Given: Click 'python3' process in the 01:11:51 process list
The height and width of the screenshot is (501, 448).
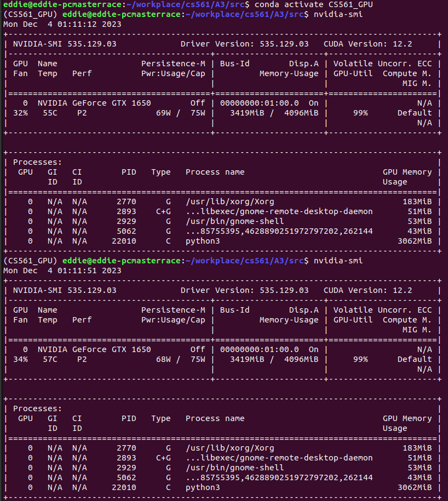Looking at the screenshot, I should coord(203,487).
